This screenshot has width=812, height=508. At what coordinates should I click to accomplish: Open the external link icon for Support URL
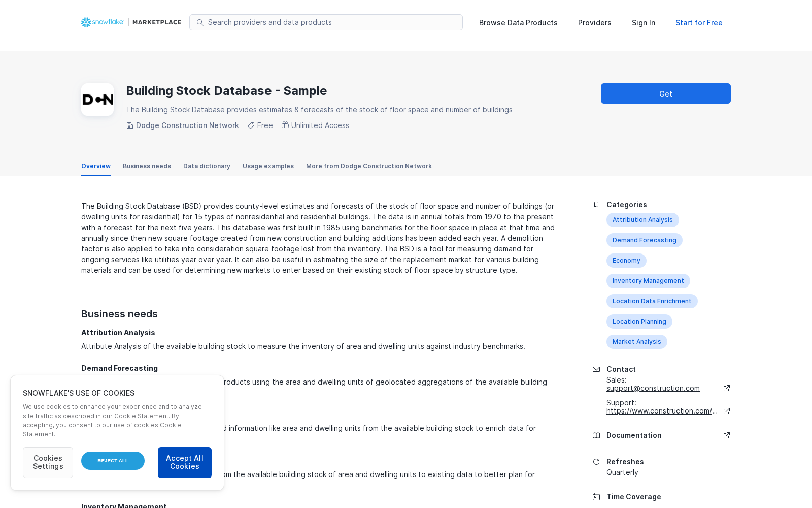coord(727,411)
